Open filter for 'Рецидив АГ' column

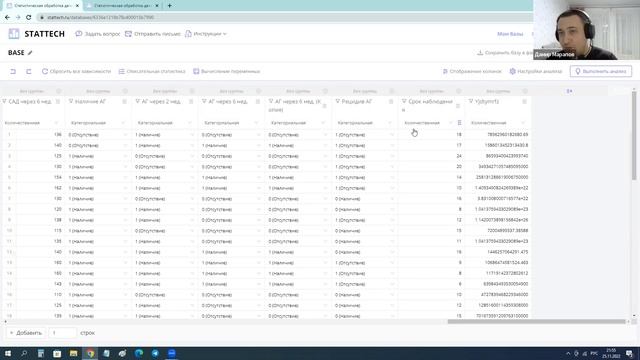pyautogui.click(x=338, y=101)
